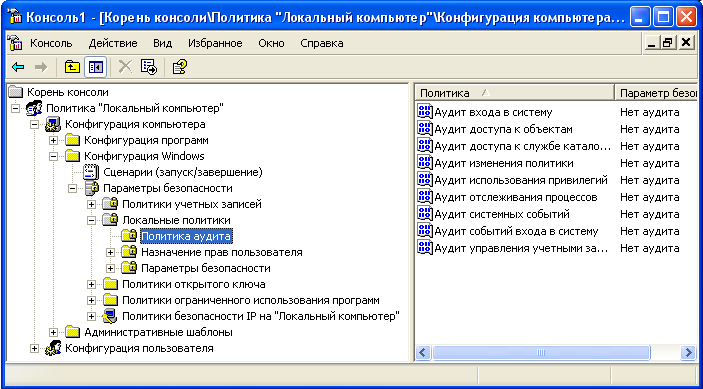The image size is (703, 389).
Task: Collapse the Параметры безопасности parent node
Action: [72, 188]
